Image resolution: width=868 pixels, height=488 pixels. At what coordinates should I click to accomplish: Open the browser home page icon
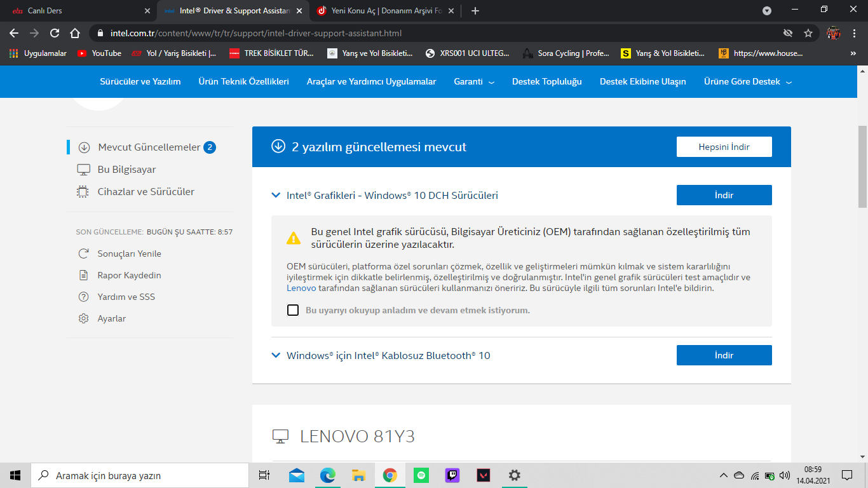pyautogui.click(x=75, y=33)
